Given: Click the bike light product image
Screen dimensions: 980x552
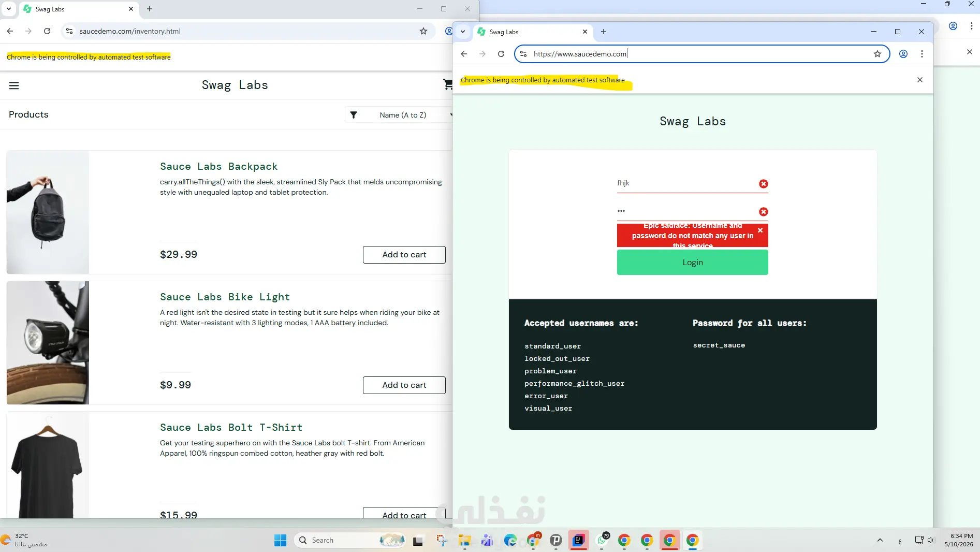Looking at the screenshot, I should [48, 343].
